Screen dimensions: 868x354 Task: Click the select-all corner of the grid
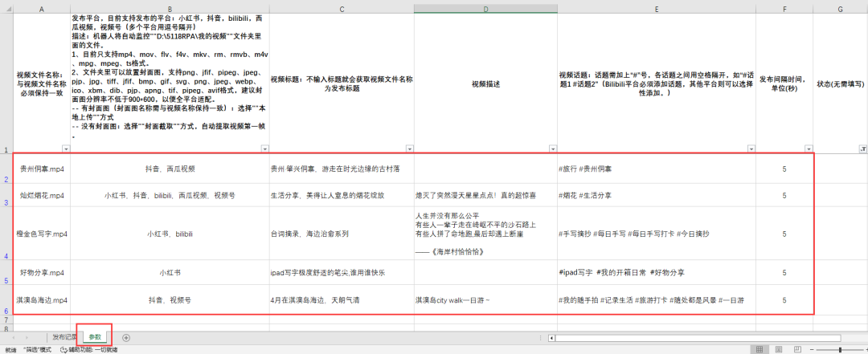tap(6, 9)
